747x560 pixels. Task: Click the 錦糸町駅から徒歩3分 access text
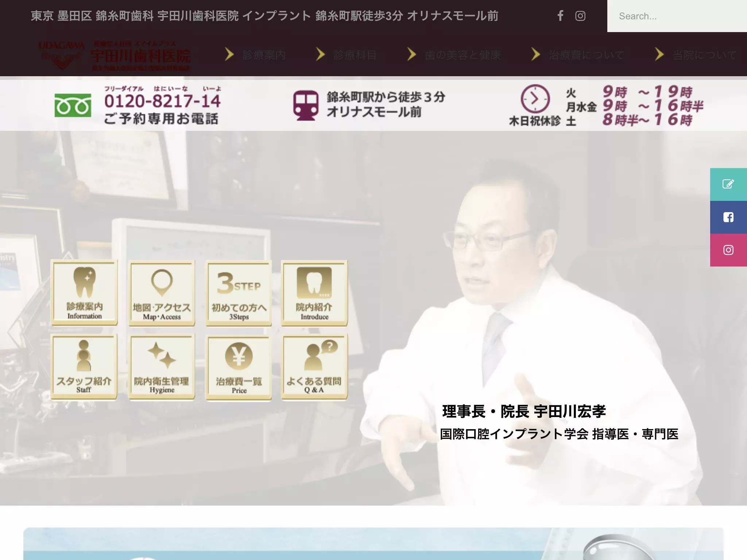386,97
